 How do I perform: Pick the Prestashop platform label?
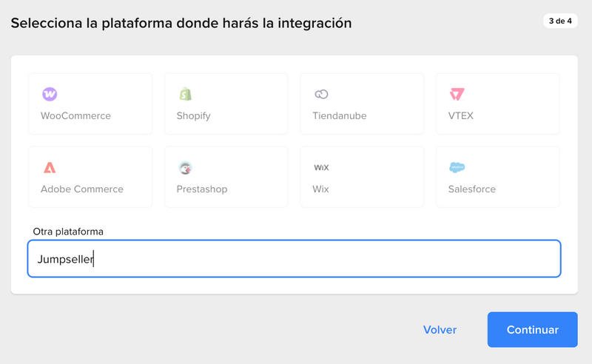point(202,189)
